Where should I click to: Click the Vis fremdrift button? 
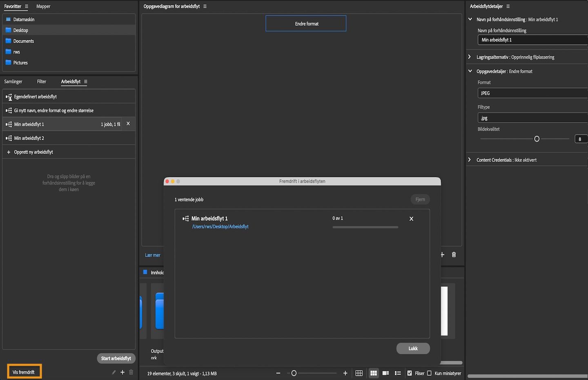coord(24,372)
